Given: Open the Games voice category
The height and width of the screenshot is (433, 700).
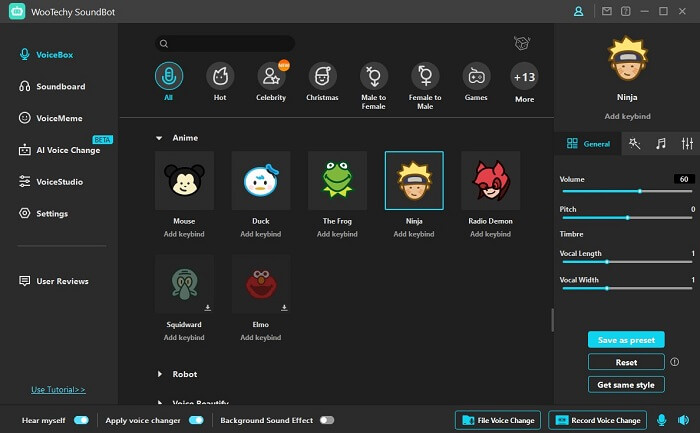Looking at the screenshot, I should pos(475,76).
